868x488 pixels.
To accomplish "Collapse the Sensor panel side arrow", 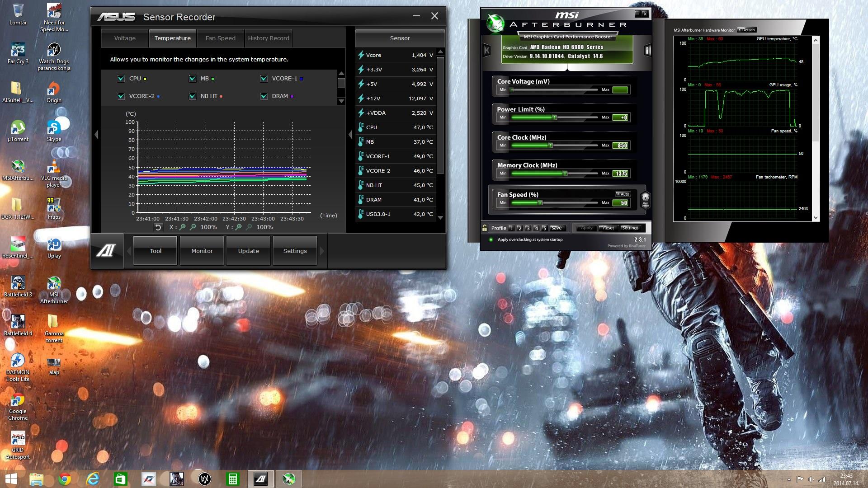I will [350, 134].
